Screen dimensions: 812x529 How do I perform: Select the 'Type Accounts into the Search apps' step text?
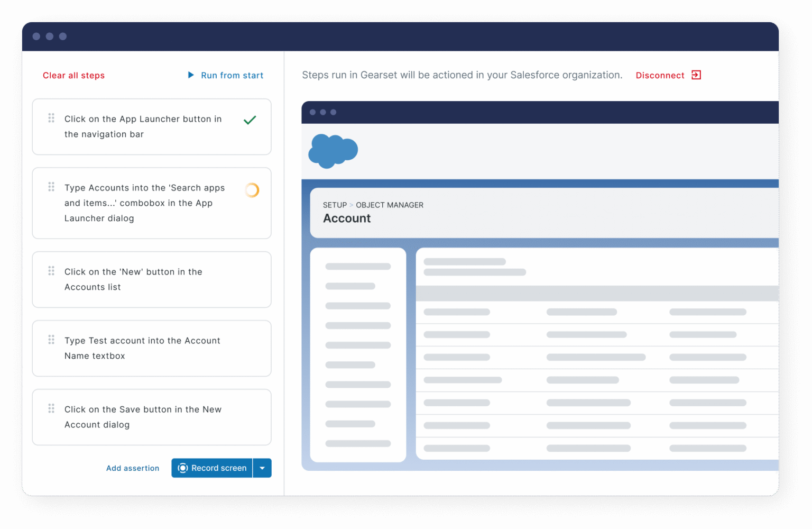tap(145, 203)
